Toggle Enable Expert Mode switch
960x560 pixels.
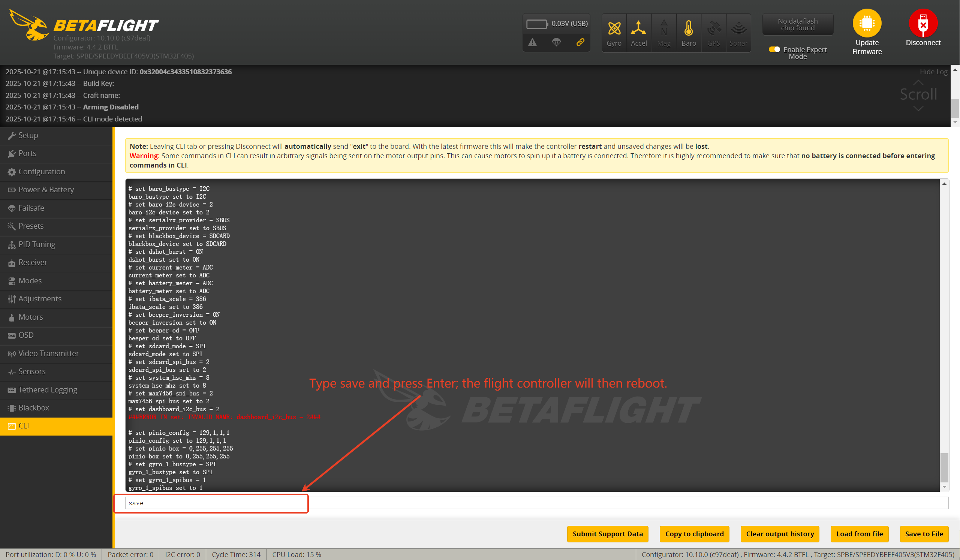click(x=774, y=49)
